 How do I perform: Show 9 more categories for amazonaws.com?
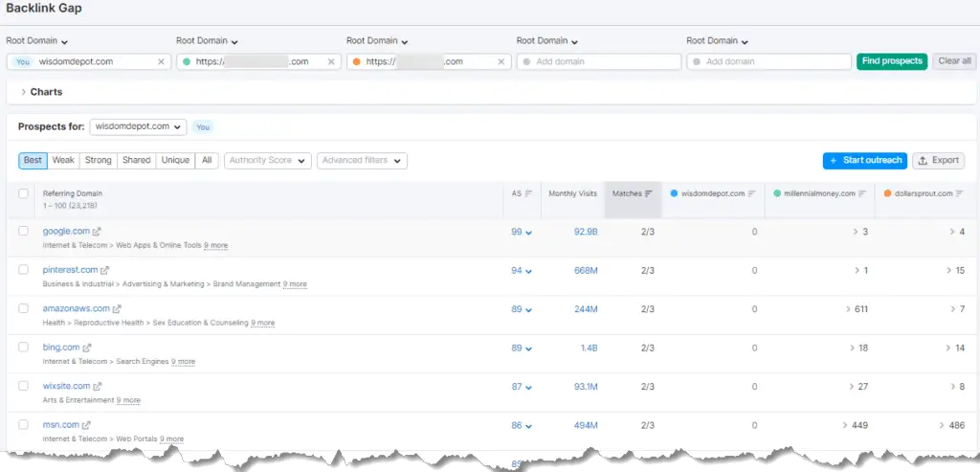[262, 324]
